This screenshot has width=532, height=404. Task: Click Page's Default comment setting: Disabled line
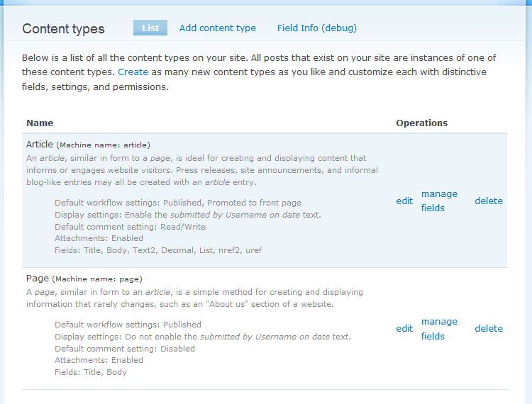click(x=125, y=349)
